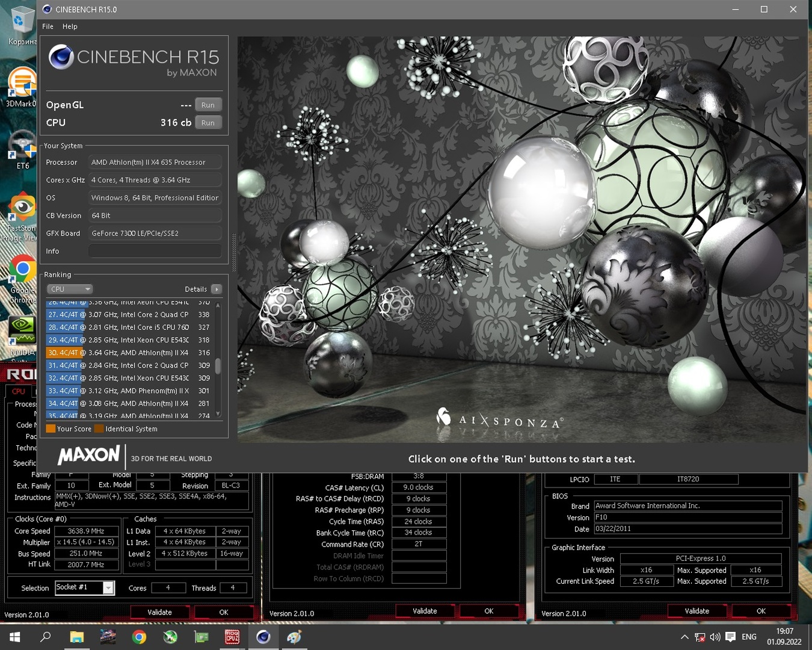This screenshot has height=650, width=812.
Task: Click OK in the CPU-Z memory window
Action: point(489,611)
